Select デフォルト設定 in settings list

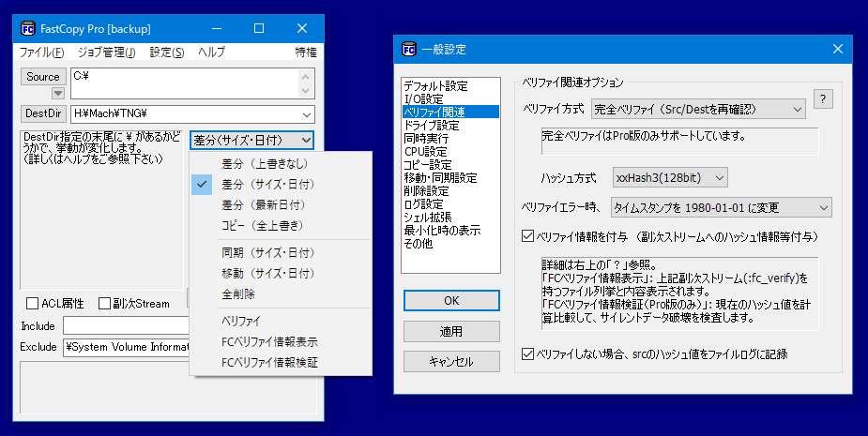[450, 85]
